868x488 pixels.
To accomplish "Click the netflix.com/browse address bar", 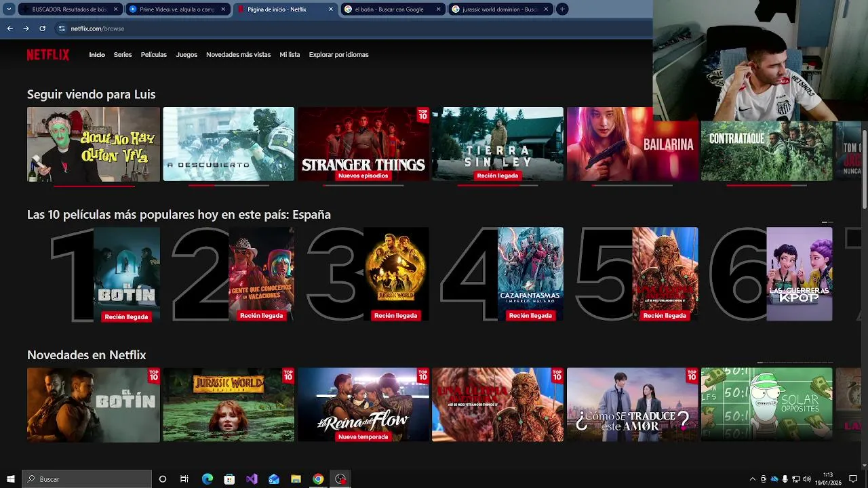I will pyautogui.click(x=353, y=28).
